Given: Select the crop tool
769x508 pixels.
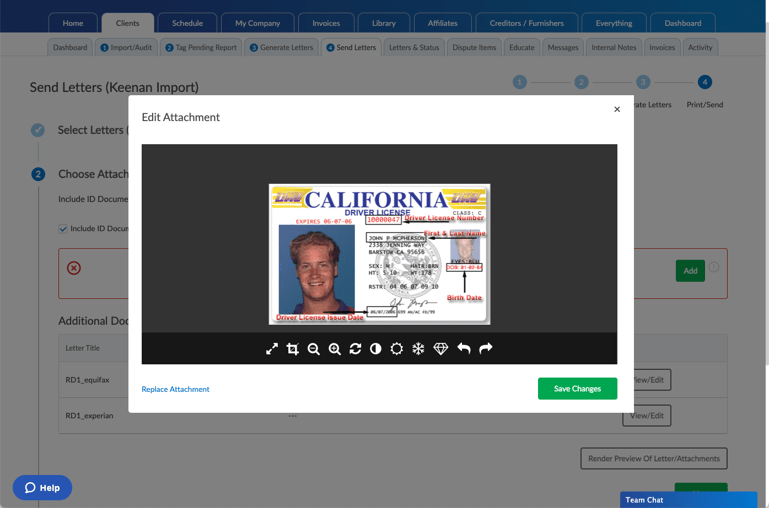Looking at the screenshot, I should point(293,349).
